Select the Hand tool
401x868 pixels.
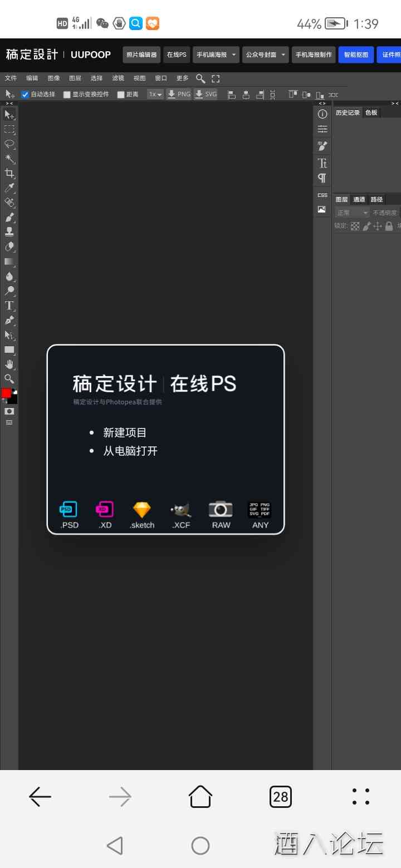point(9,364)
